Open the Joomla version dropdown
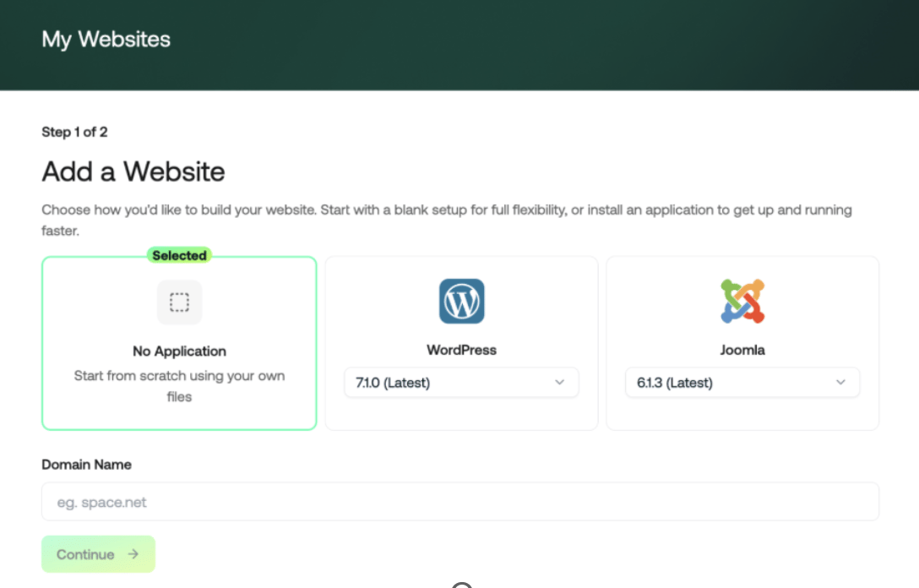919x588 pixels. point(742,383)
